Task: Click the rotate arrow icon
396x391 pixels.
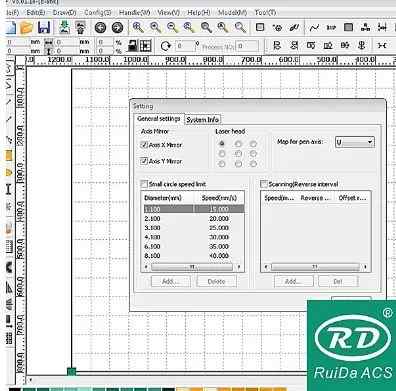Action: [165, 46]
